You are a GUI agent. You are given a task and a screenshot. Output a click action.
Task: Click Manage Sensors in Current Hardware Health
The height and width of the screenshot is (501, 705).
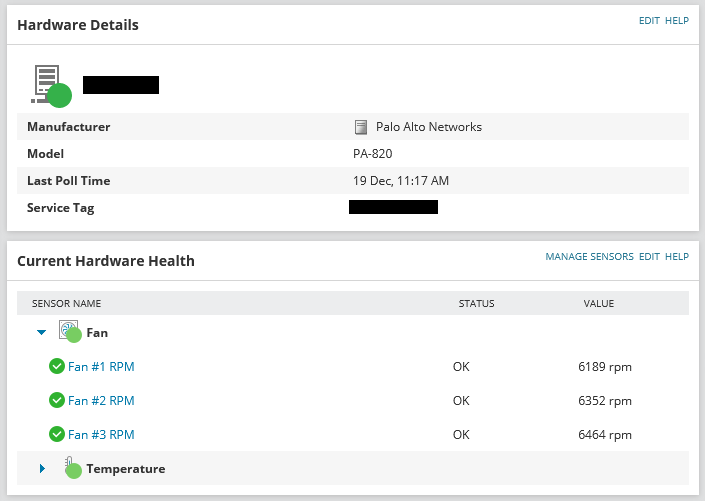[589, 257]
